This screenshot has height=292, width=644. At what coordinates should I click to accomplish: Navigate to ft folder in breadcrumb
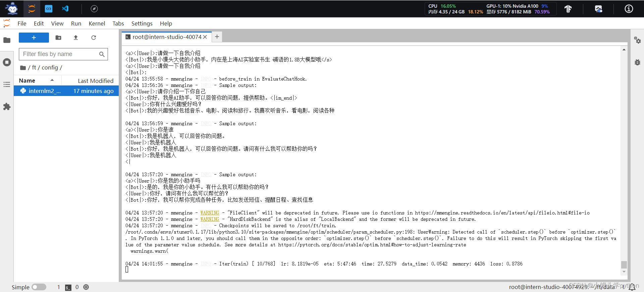coord(34,67)
